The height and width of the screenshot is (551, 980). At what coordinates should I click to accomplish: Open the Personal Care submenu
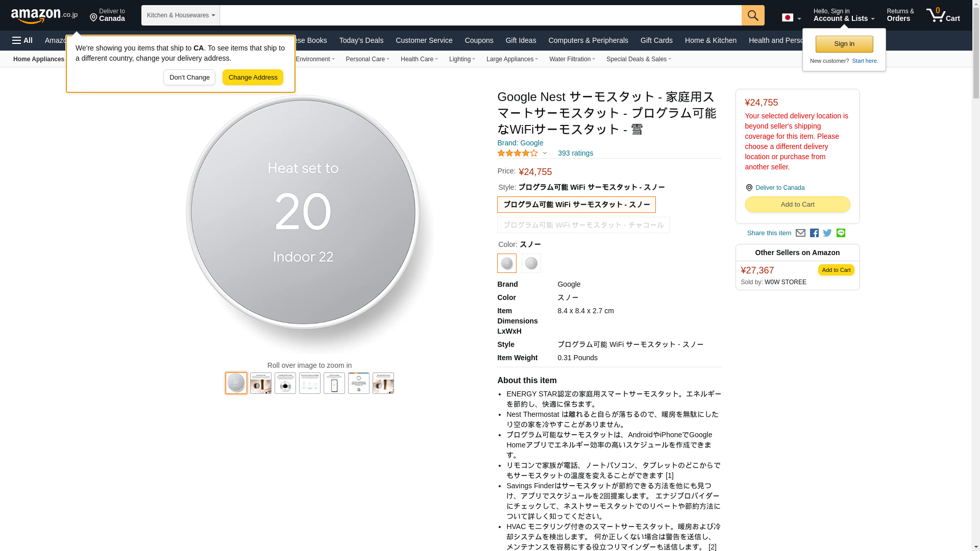click(367, 59)
